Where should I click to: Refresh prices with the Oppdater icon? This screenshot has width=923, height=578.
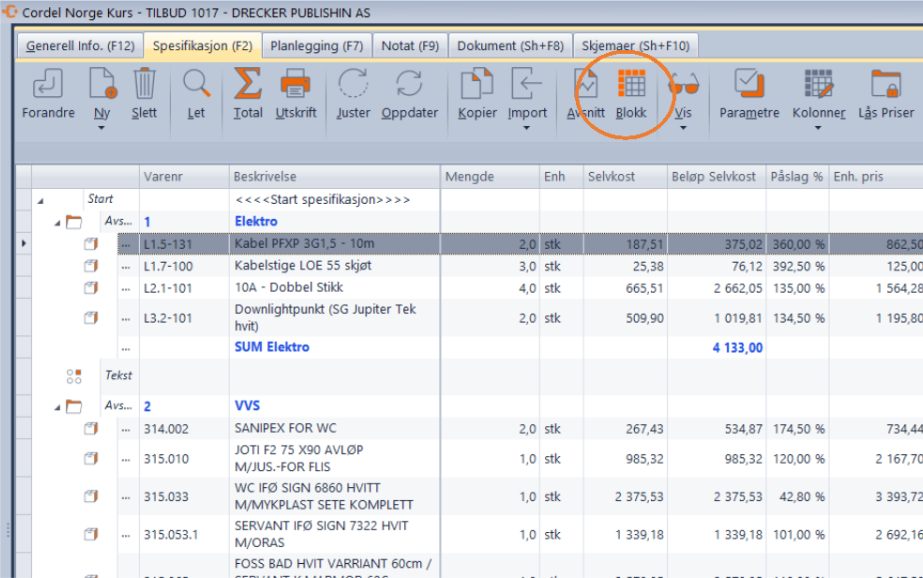coord(409,84)
